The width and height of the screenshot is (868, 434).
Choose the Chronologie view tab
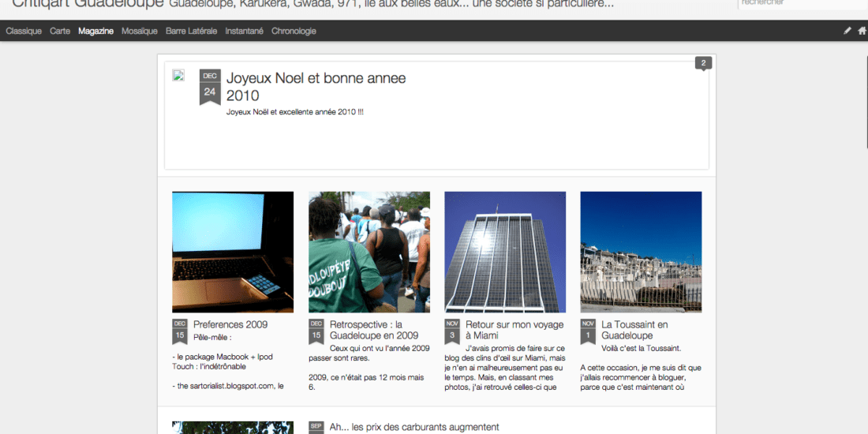(x=294, y=31)
